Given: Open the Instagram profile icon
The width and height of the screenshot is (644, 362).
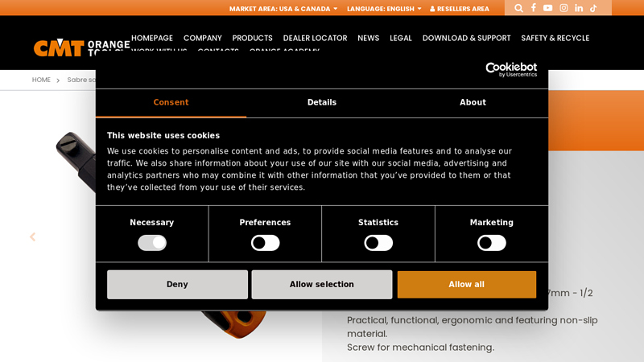Looking at the screenshot, I should click(x=563, y=8).
